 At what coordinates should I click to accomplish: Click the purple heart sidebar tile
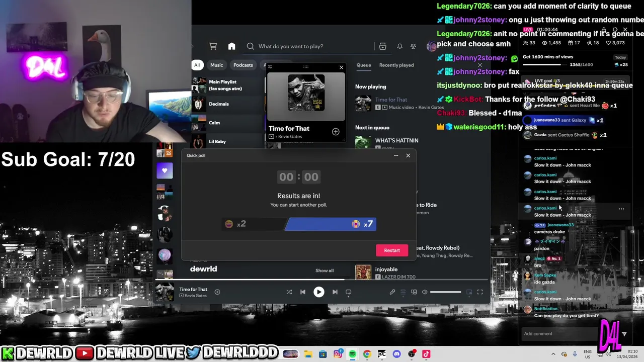[165, 171]
